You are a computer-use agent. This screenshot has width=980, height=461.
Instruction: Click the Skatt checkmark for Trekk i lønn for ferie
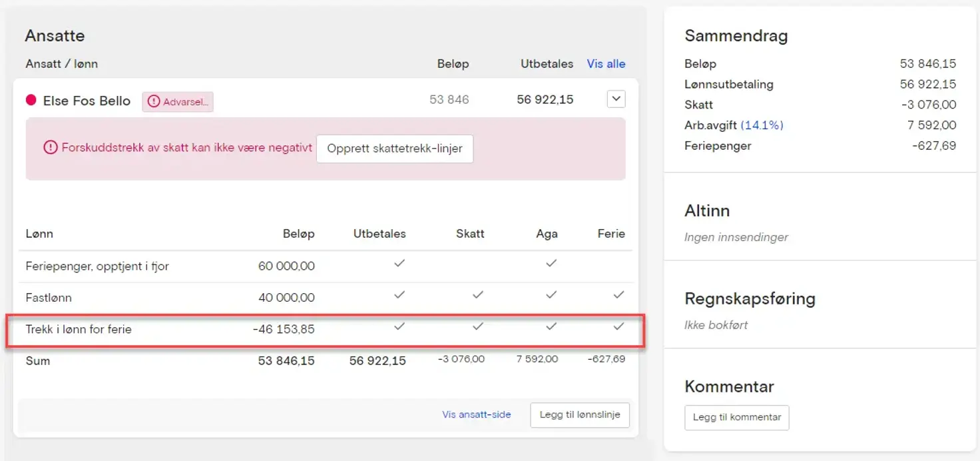(x=479, y=326)
